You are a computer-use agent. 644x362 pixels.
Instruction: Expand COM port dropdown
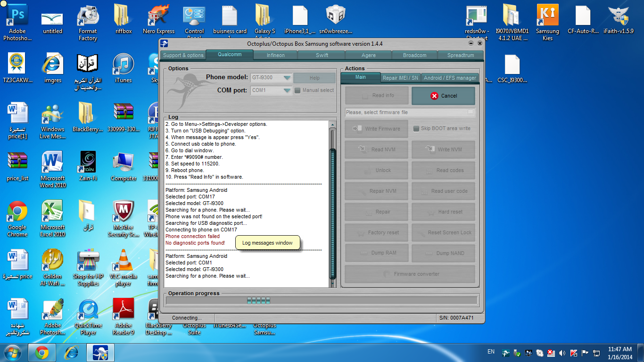(x=287, y=90)
